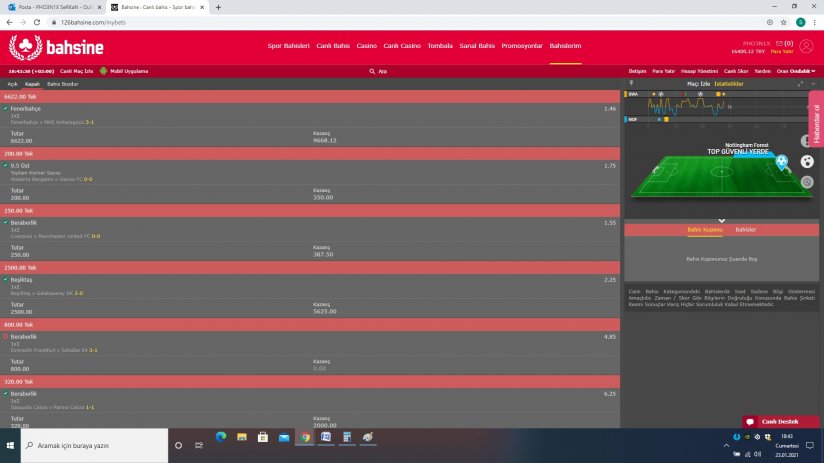Open Canlı Casino page

pos(401,46)
